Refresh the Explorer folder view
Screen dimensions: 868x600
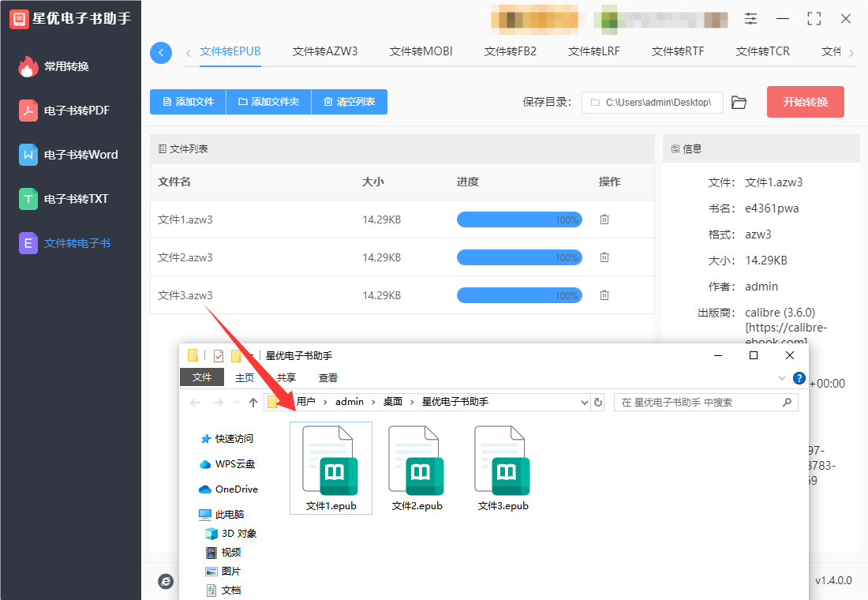pyautogui.click(x=598, y=402)
